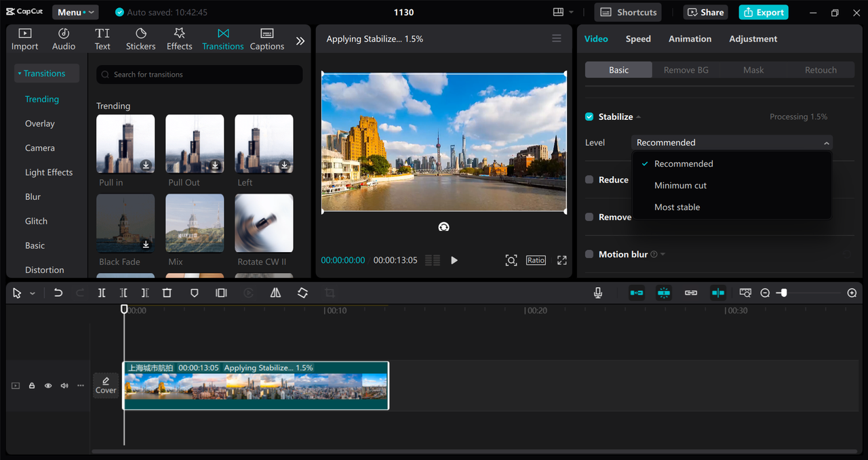Click the Cover button on the track
This screenshot has height=460, width=868.
pos(106,385)
